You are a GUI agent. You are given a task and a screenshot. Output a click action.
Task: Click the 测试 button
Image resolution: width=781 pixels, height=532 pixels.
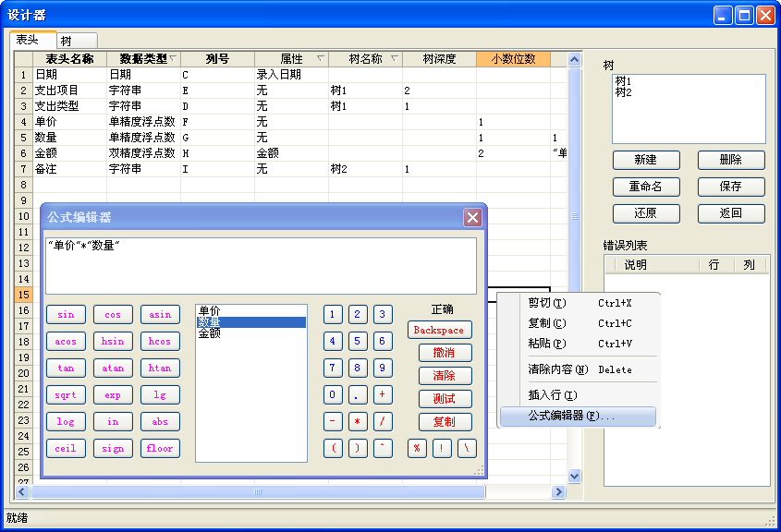pos(440,399)
